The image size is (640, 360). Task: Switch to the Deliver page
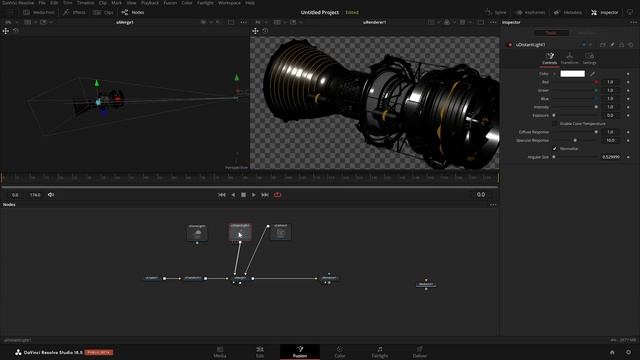[420, 352]
